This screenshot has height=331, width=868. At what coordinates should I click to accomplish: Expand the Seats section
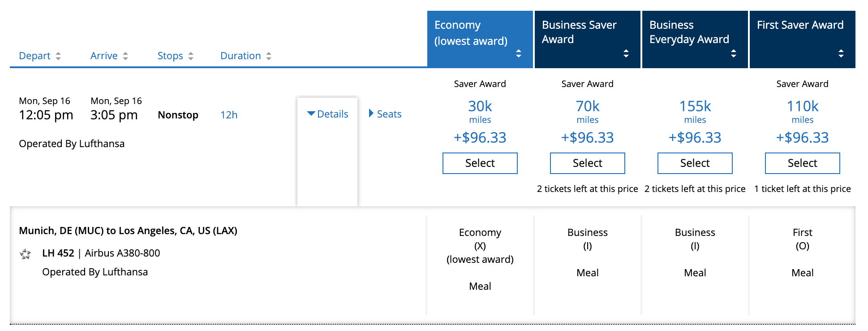click(x=385, y=114)
